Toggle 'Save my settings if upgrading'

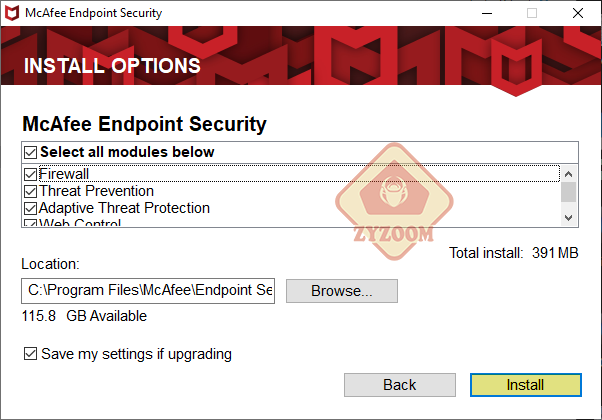[x=30, y=354]
